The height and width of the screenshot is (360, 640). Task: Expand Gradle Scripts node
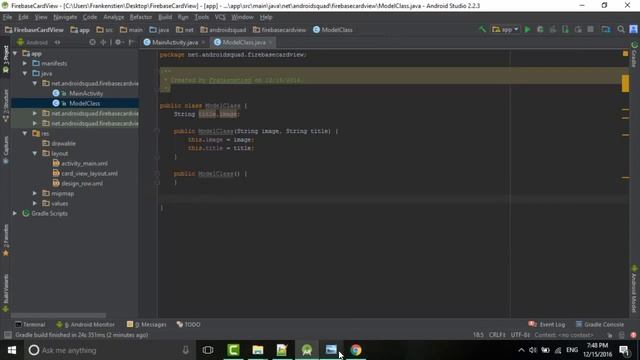[15, 213]
